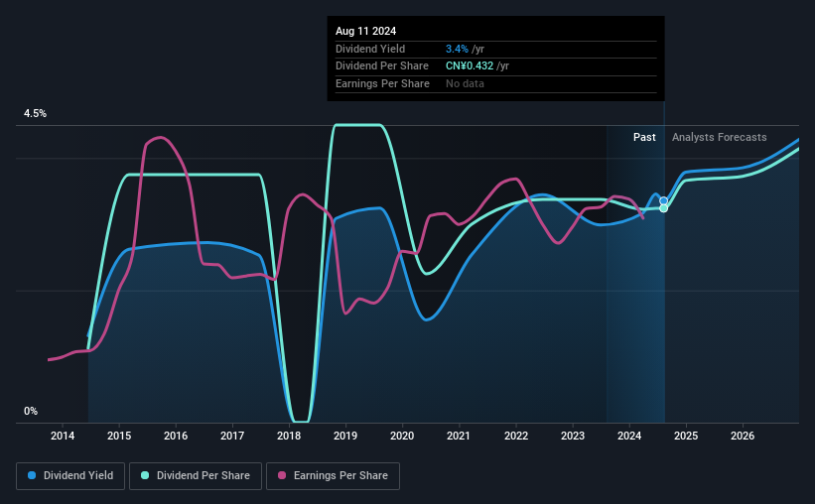815x504 pixels.
Task: Click the '4.5%' y-axis label
Action: [35, 113]
